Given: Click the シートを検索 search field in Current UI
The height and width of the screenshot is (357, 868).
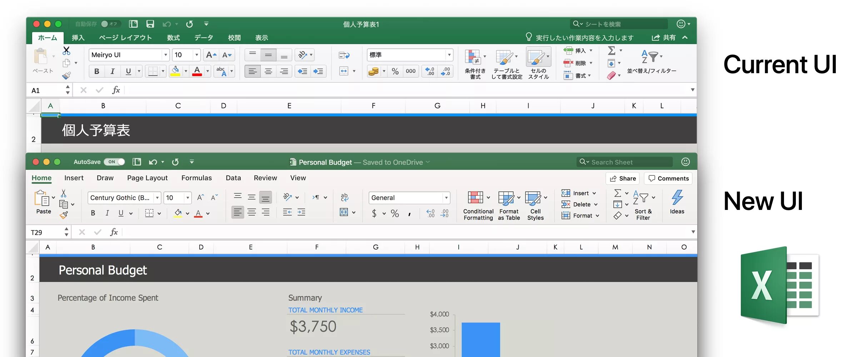Looking at the screenshot, I should 619,24.
